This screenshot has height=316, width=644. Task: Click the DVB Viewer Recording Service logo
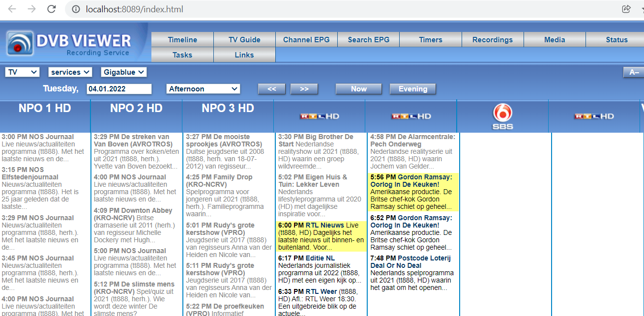(x=69, y=43)
